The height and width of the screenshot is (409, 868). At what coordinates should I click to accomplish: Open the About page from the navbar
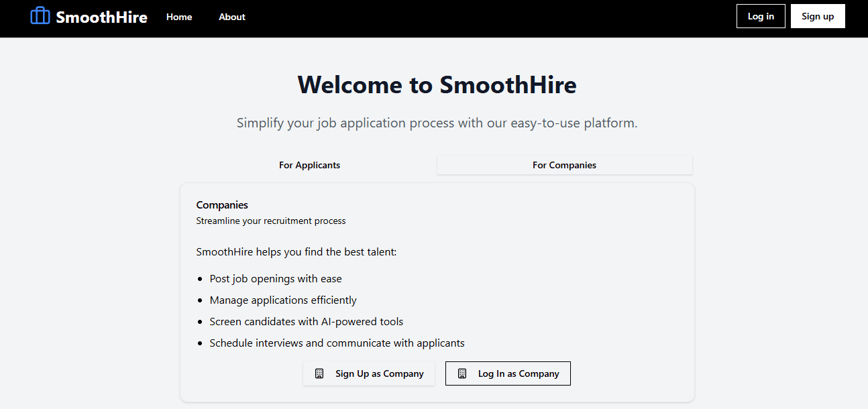click(231, 17)
